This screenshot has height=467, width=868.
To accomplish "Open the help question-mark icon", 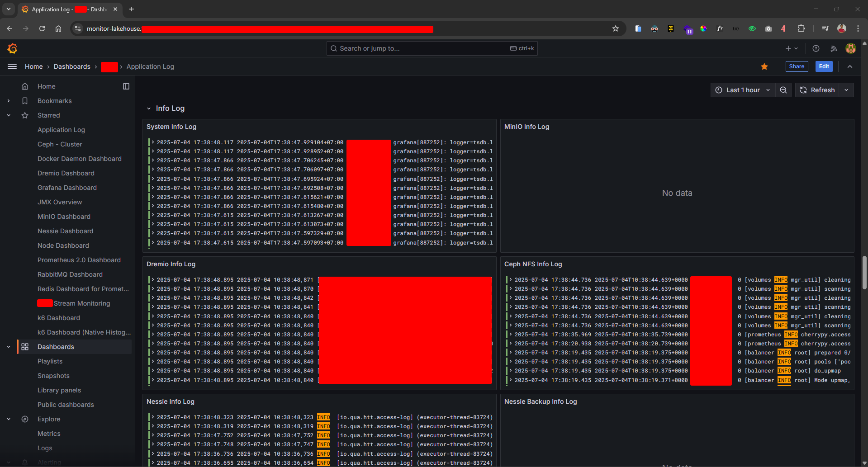I will (816, 48).
